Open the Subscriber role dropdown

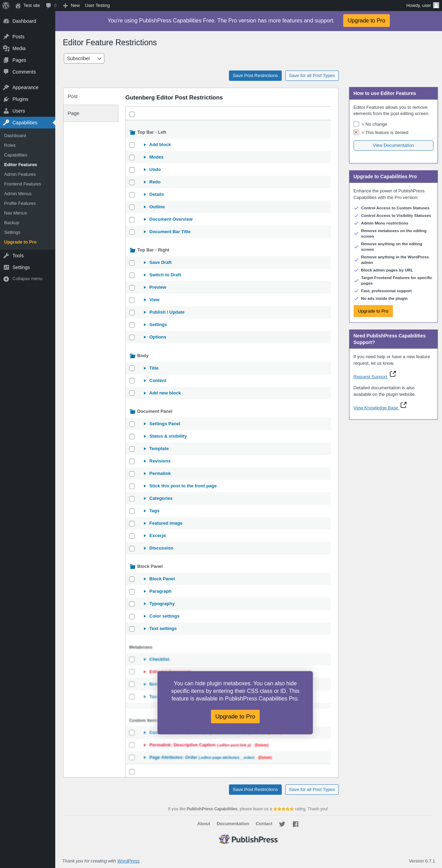pos(84,58)
